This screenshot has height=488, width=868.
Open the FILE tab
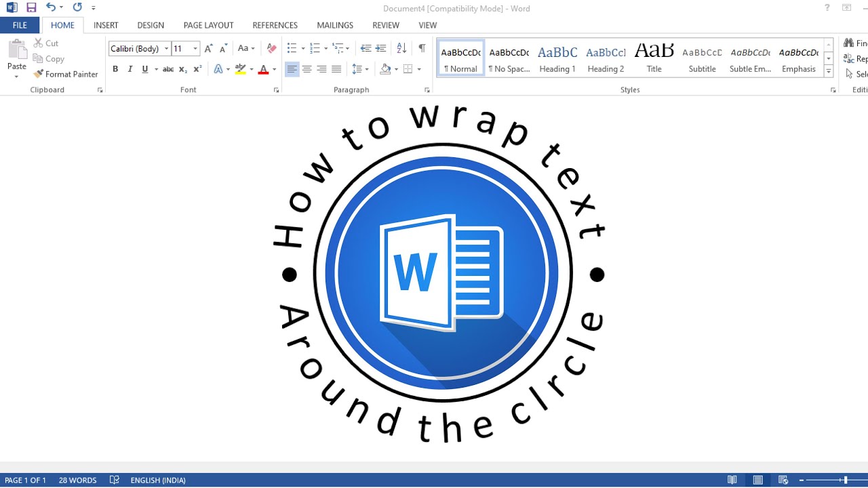[x=20, y=25]
